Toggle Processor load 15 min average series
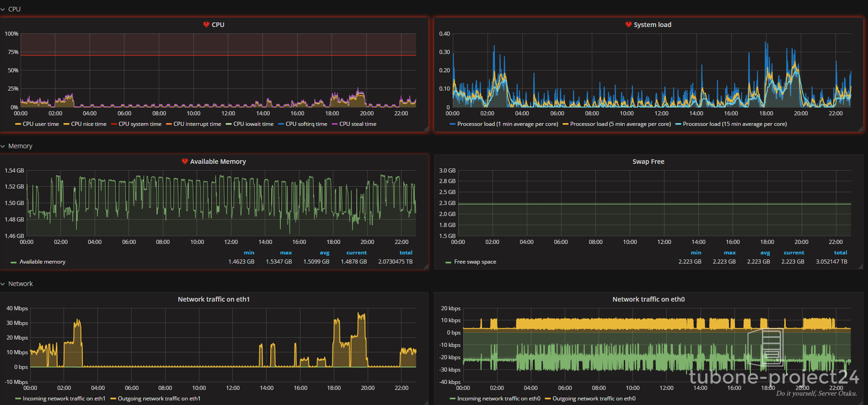 734,124
